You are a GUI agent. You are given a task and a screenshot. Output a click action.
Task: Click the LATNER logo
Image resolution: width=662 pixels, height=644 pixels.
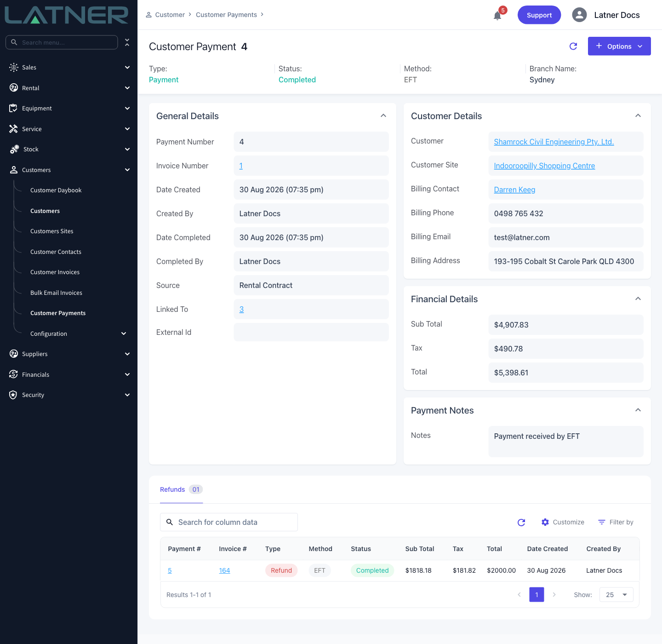tap(66, 15)
